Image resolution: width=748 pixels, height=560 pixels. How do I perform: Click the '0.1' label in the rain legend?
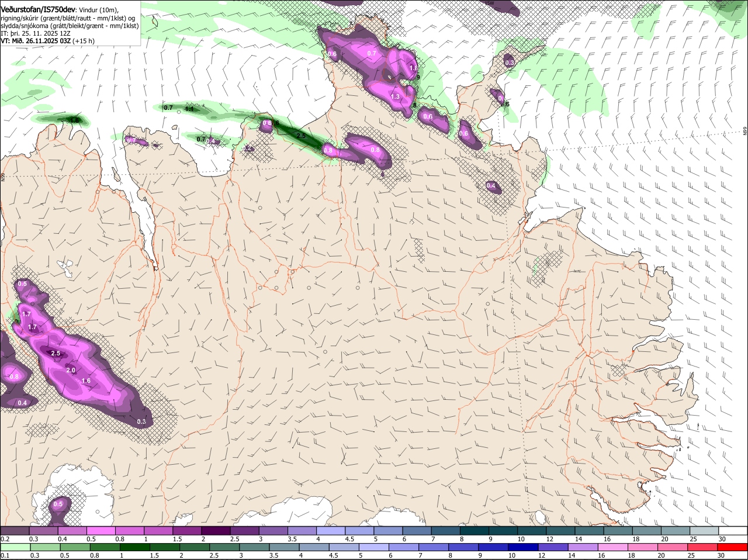click(5, 555)
